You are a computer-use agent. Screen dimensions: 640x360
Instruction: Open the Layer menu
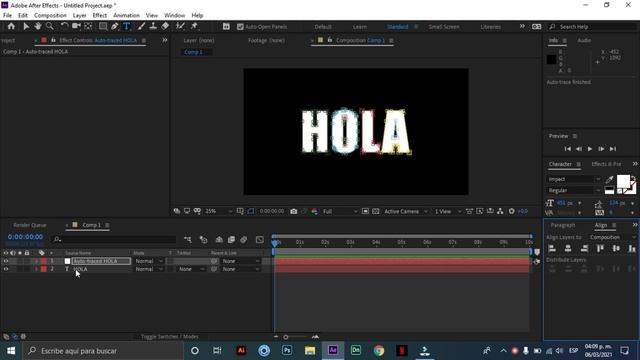79,16
